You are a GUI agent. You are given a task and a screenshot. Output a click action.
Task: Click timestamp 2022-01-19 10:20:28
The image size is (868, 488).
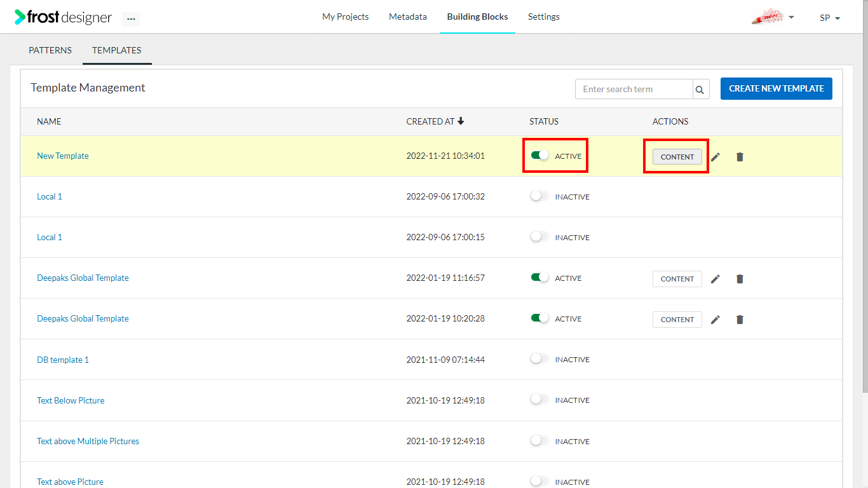pyautogui.click(x=445, y=318)
